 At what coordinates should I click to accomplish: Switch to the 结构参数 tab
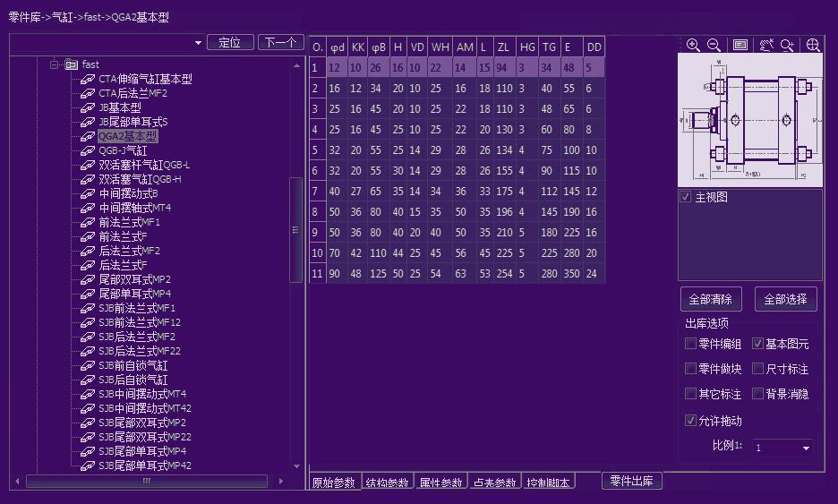tap(387, 483)
